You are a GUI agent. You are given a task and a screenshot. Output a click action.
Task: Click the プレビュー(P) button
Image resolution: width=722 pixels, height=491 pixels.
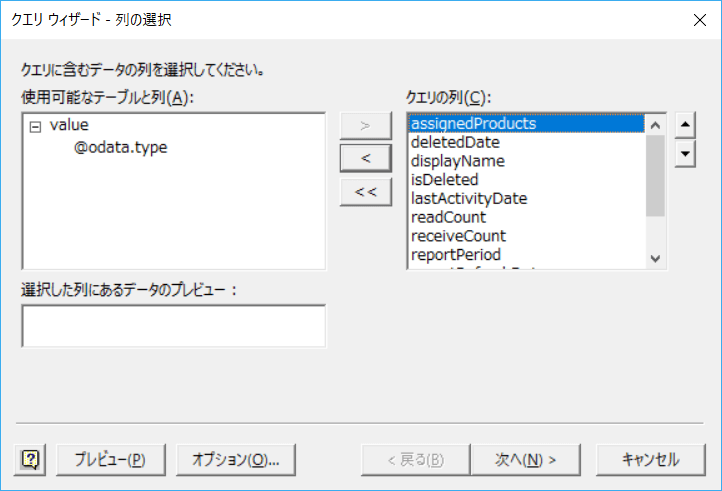click(x=109, y=459)
